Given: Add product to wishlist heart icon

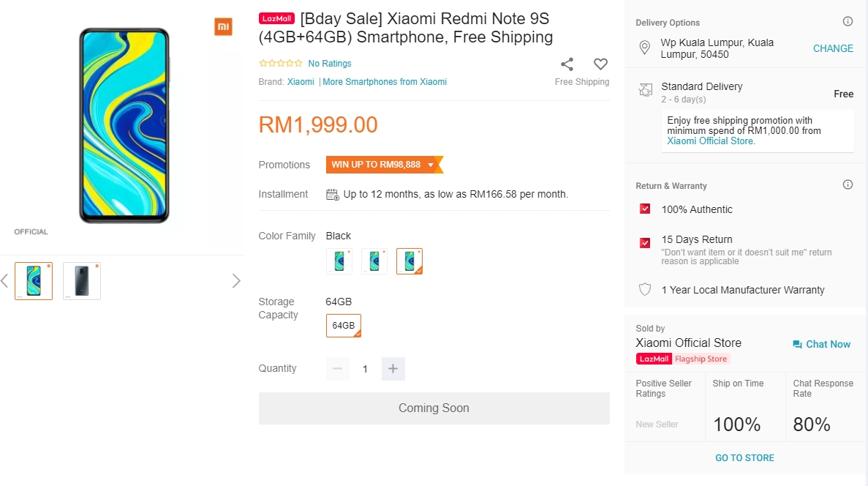Looking at the screenshot, I should [600, 64].
